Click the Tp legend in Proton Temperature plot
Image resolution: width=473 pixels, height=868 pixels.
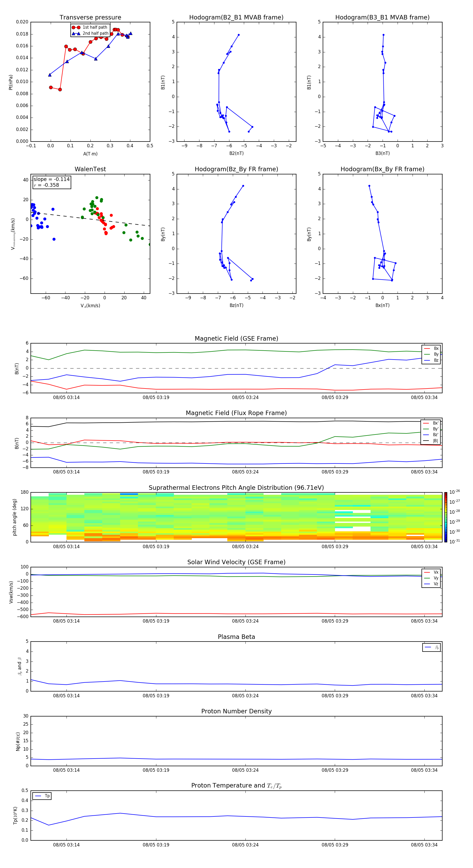pyautogui.click(x=42, y=796)
